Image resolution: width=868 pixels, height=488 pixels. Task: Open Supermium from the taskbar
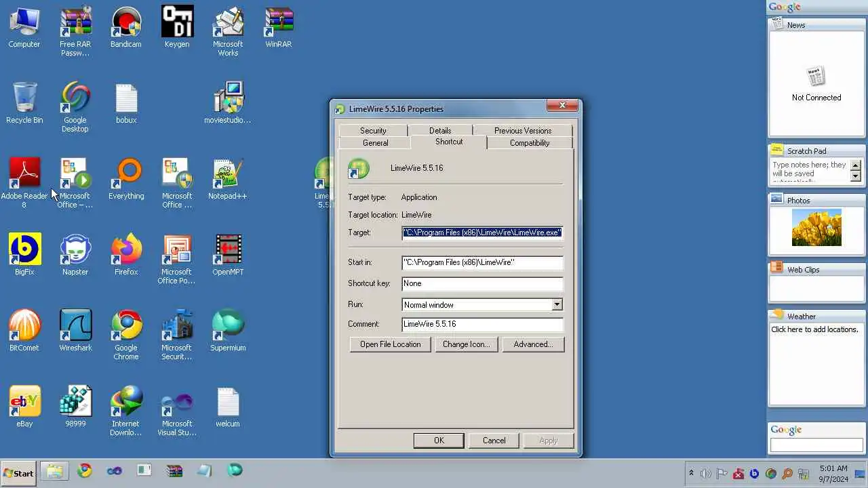235,470
